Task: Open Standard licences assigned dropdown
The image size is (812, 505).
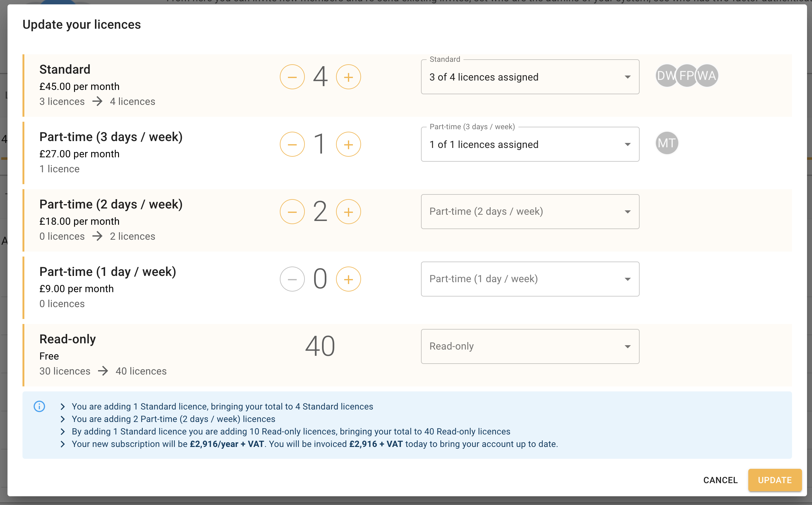Action: [x=530, y=77]
